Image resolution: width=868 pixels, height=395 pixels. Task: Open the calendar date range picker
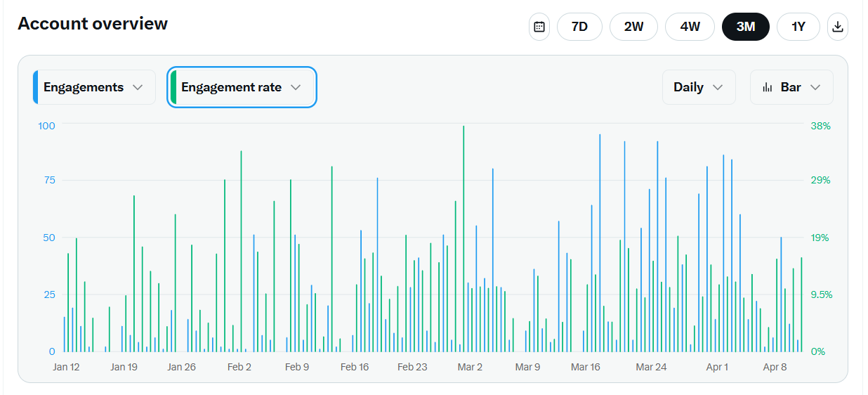pos(539,27)
